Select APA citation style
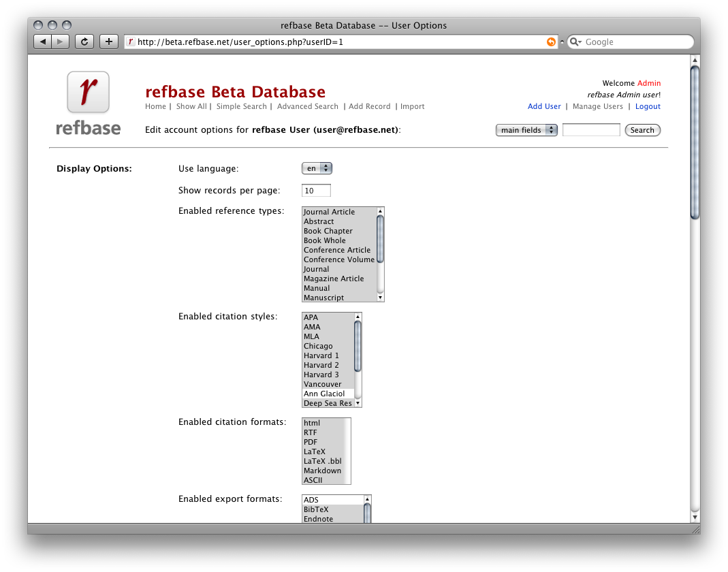 328,317
